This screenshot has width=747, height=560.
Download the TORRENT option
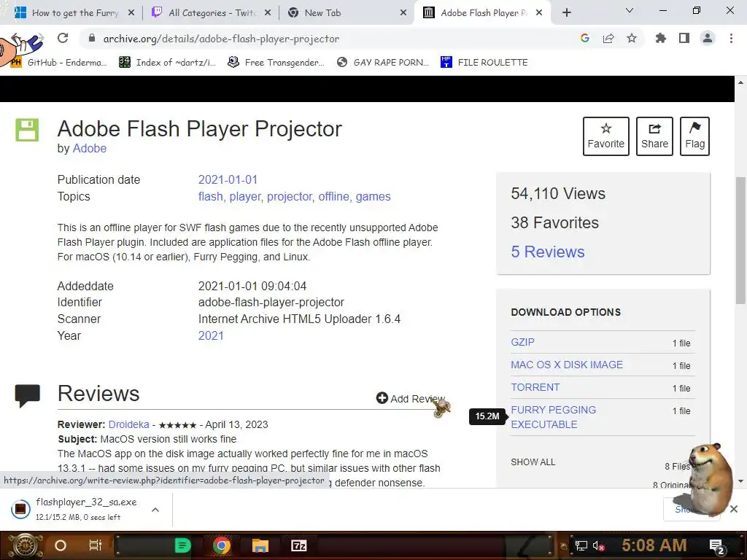pos(535,387)
